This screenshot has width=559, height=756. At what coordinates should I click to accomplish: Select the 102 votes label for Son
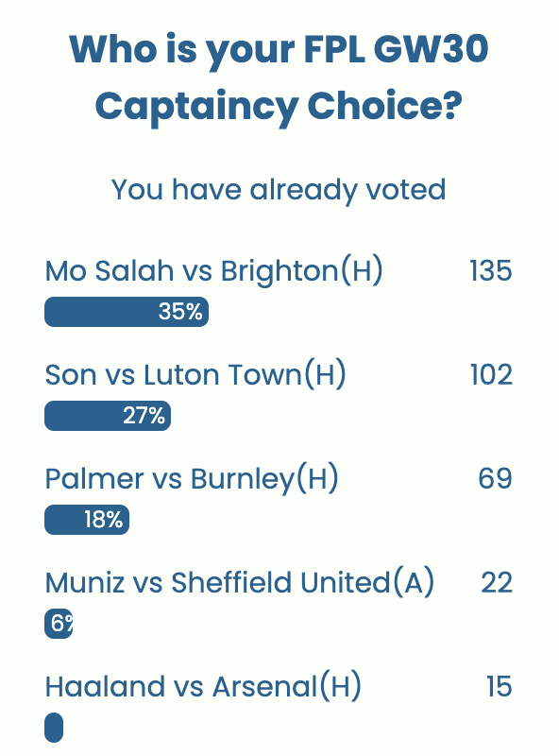490,375
